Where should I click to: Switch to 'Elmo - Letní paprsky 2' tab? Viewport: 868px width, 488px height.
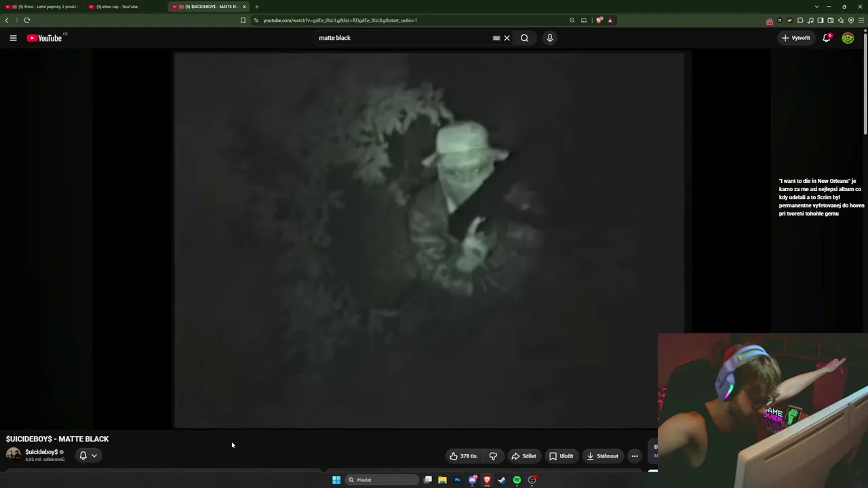(x=43, y=7)
